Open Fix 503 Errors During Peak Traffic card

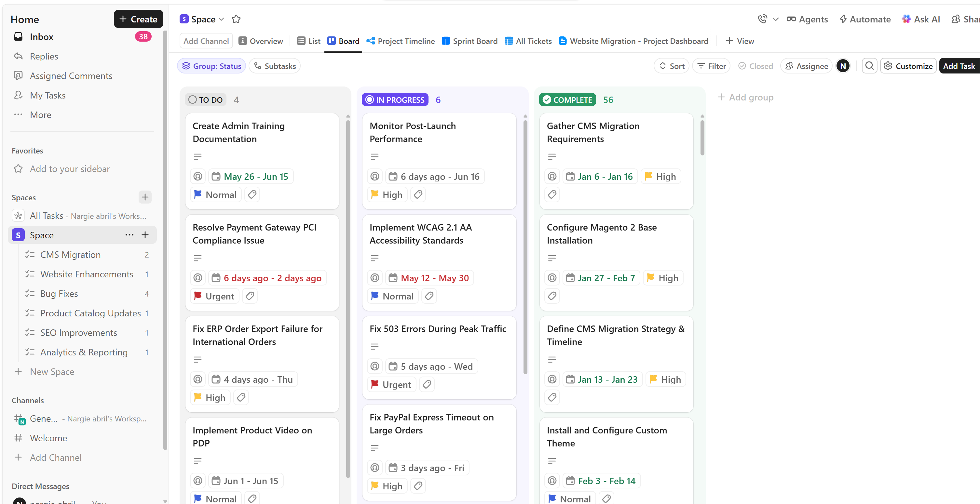pyautogui.click(x=439, y=357)
